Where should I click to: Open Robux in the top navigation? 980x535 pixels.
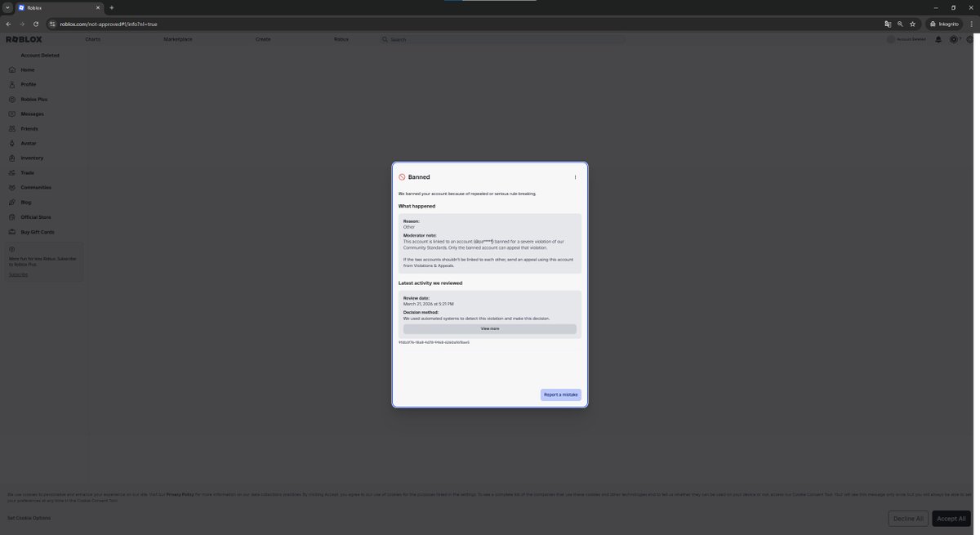coord(341,39)
